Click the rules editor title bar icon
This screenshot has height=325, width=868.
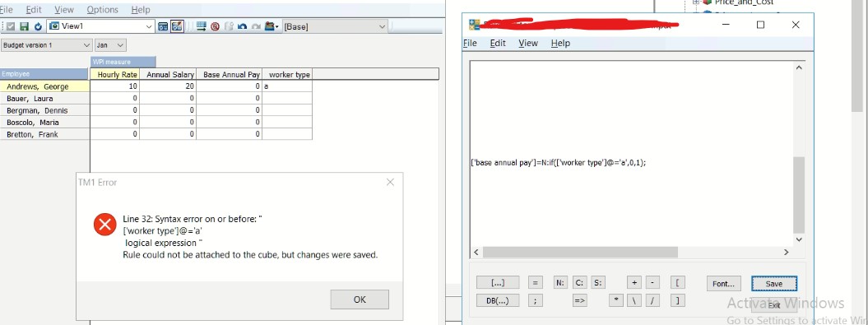click(x=475, y=25)
